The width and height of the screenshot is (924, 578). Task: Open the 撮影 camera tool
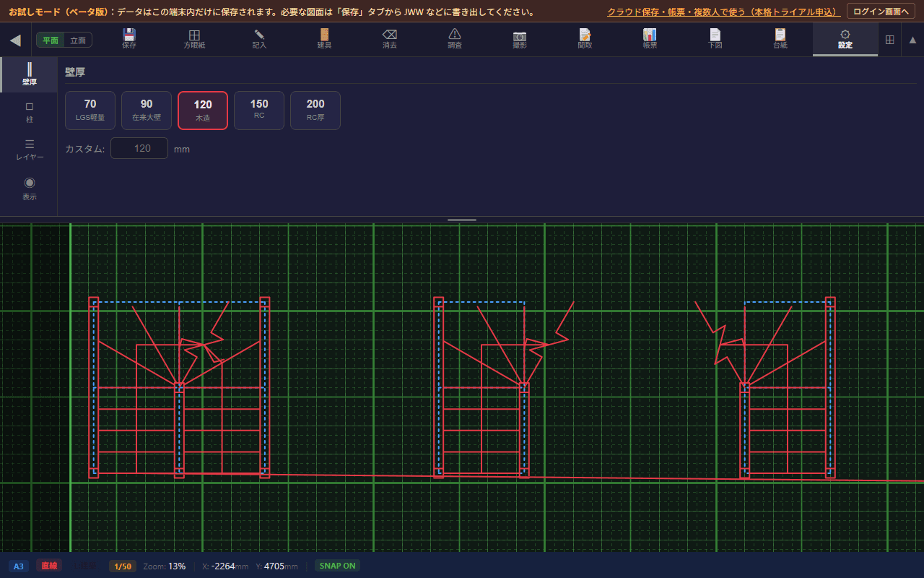pyautogui.click(x=520, y=40)
